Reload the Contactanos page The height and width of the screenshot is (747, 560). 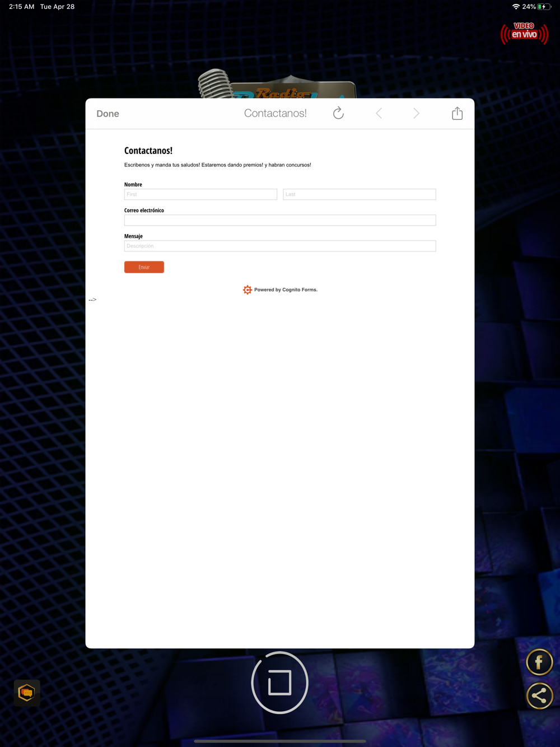[x=338, y=113]
